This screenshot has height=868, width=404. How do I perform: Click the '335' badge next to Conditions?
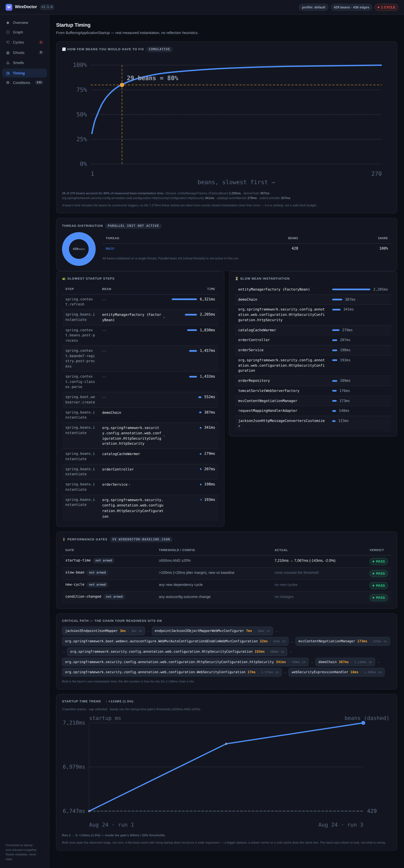[x=39, y=83]
